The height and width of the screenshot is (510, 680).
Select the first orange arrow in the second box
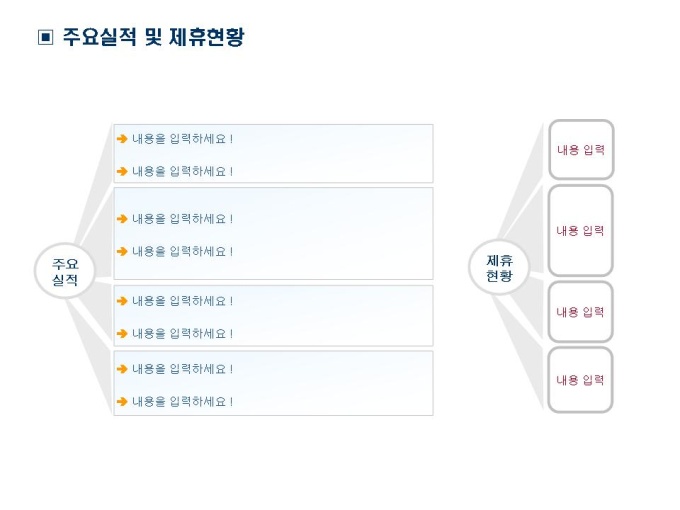click(122, 219)
